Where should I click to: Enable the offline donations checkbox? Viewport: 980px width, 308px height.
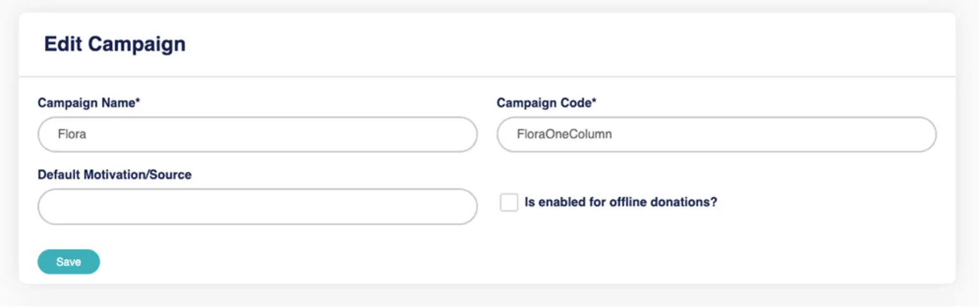(x=509, y=203)
